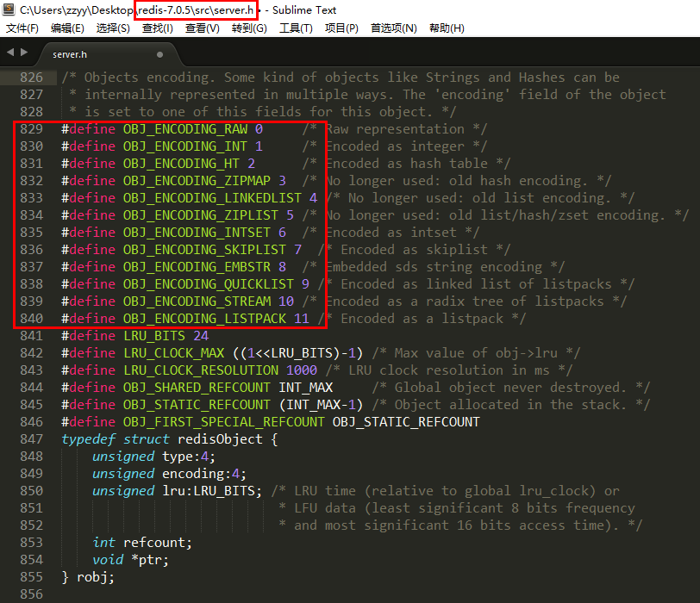Click on 'int refcount;' line
Image resolution: width=700 pixels, height=603 pixels.
point(142,543)
